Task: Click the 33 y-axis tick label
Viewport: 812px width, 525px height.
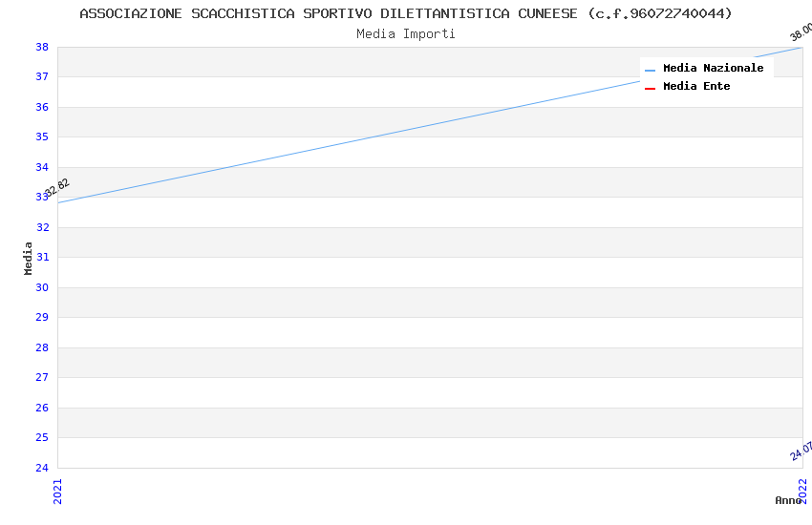Action: click(42, 197)
